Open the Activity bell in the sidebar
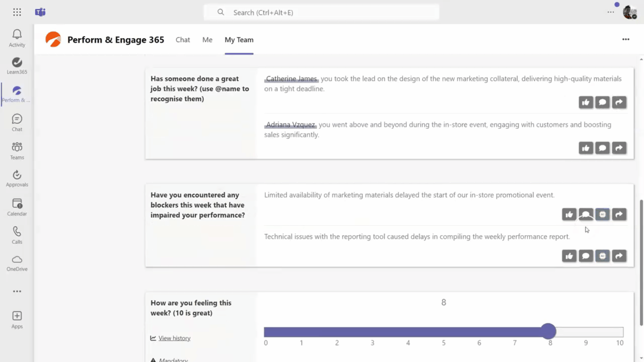The image size is (644, 362). click(x=17, y=38)
